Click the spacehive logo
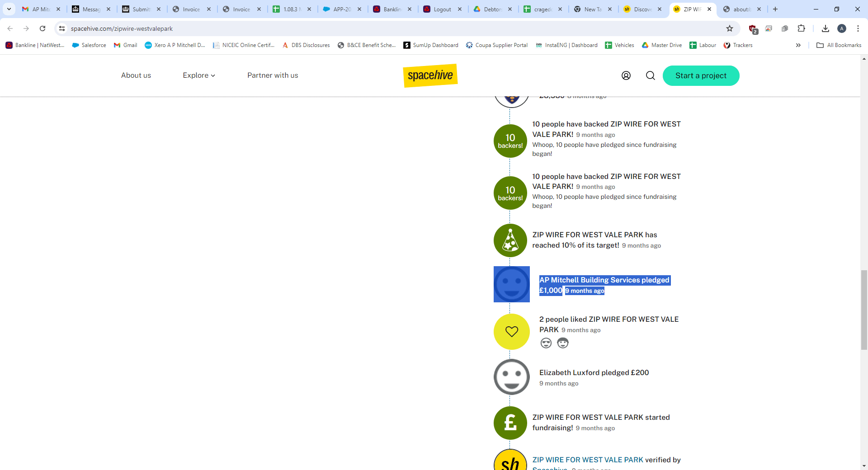 [x=430, y=75]
